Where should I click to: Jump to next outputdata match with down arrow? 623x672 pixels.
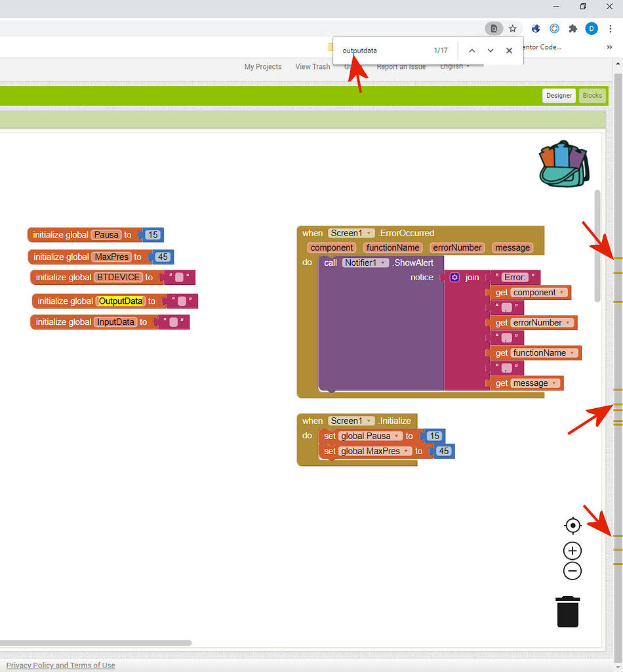point(490,50)
